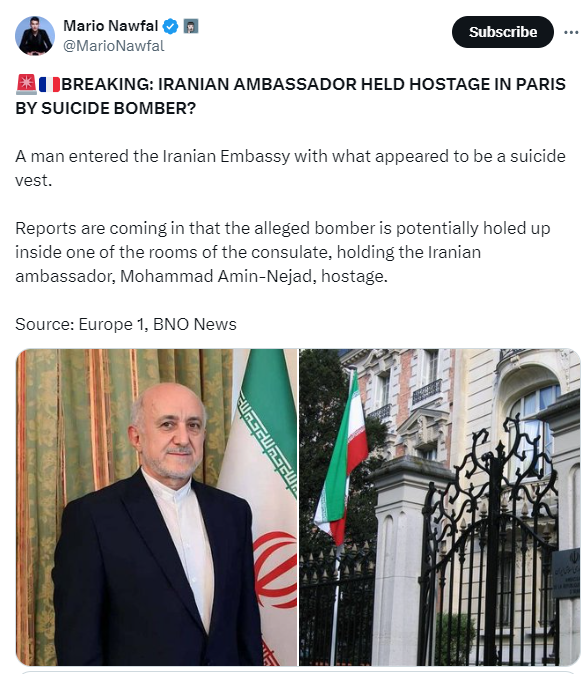Image resolution: width=584 pixels, height=674 pixels.
Task: Click the 'Reports are coming in' paragraph
Action: point(283,252)
